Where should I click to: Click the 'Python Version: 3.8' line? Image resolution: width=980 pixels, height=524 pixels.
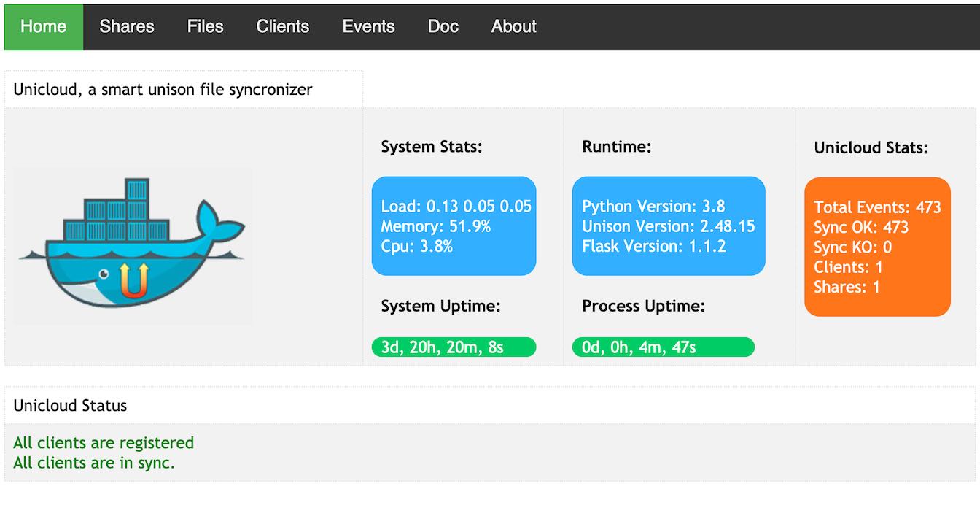653,207
